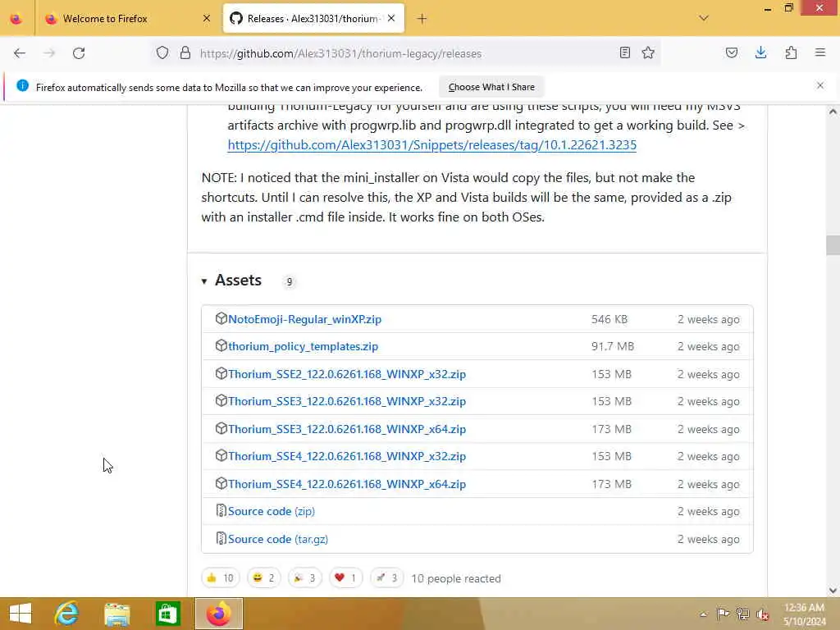Screen dimensions: 840x630
Task: Open the Downloads panel icon
Action: 760,52
